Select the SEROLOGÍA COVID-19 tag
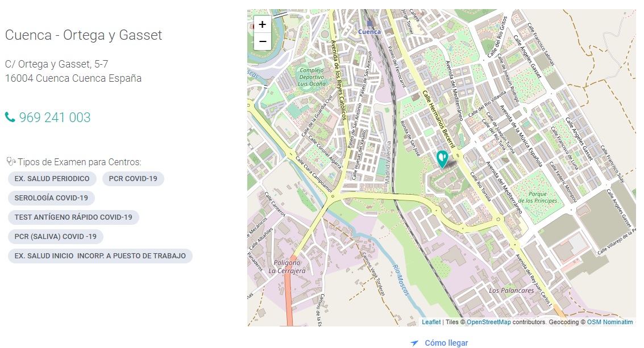This screenshot has width=644, height=348. click(51, 198)
